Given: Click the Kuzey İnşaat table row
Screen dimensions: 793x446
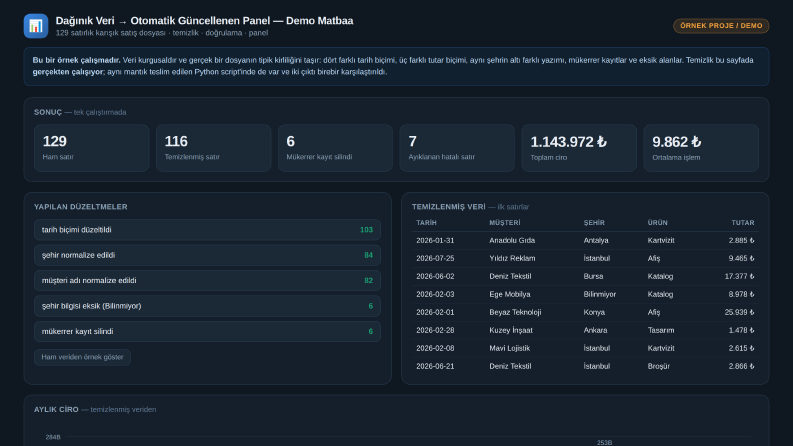Looking at the screenshot, I should click(x=585, y=330).
